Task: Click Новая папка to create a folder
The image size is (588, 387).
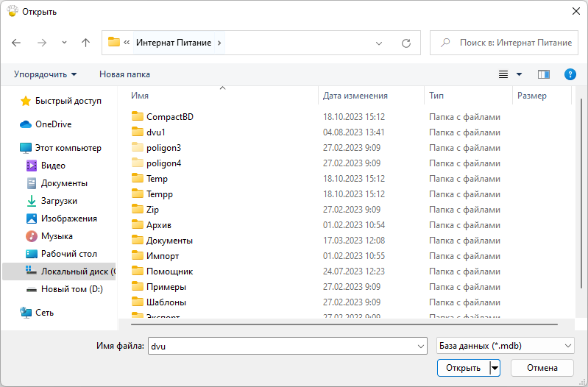Action: coord(124,74)
